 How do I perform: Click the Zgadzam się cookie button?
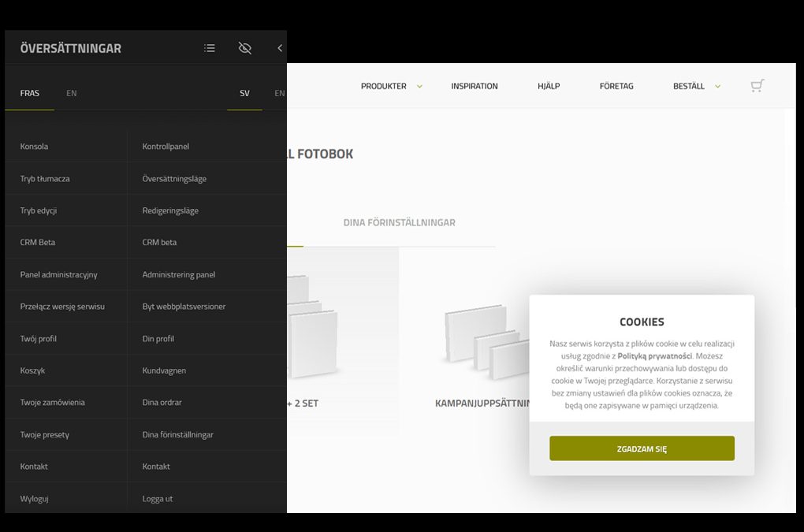click(x=642, y=448)
